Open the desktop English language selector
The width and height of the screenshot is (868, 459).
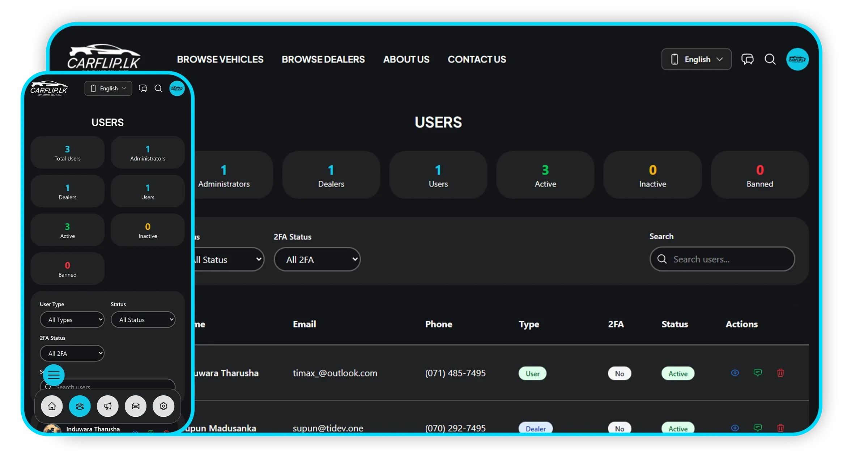coord(696,59)
